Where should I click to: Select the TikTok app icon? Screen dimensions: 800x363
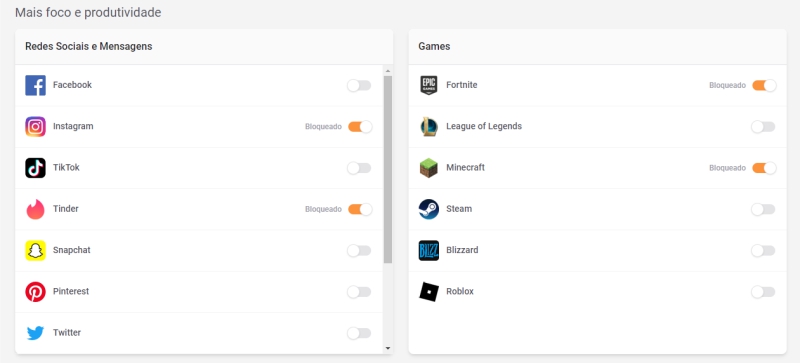coord(35,168)
